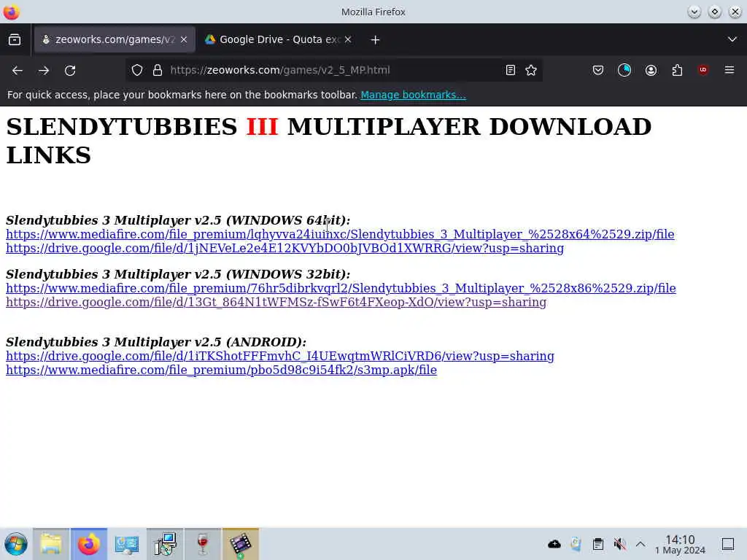Expand the list all tabs chevron

[x=732, y=39]
